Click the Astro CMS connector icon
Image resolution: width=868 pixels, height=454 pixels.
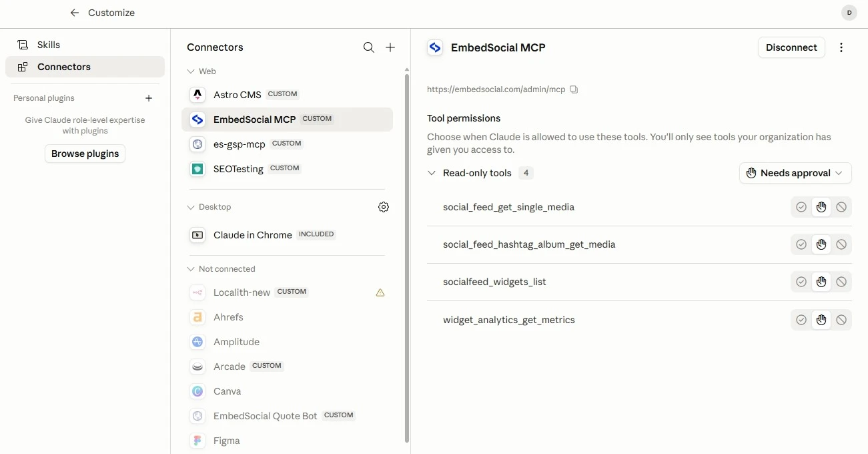coord(197,95)
